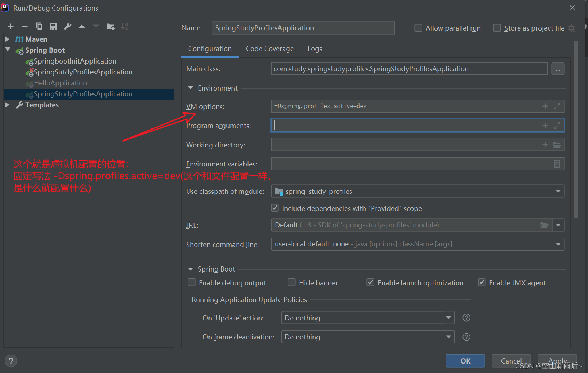The image size is (588, 373).
Task: Click the Main class input field
Action: 409,69
